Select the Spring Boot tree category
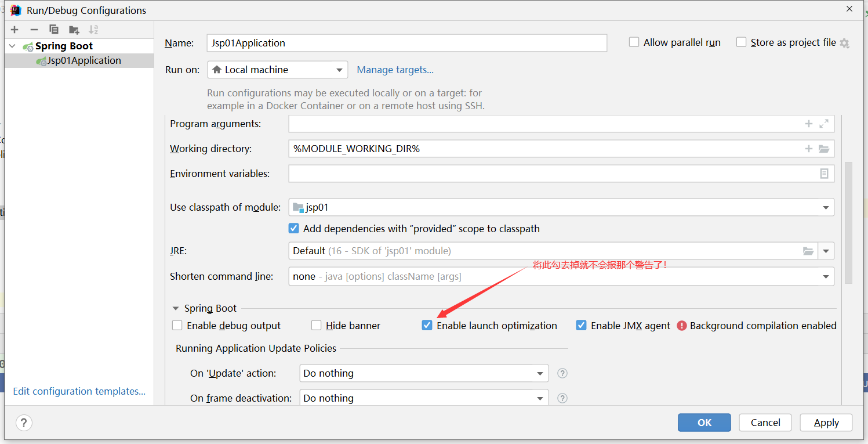 pos(64,46)
